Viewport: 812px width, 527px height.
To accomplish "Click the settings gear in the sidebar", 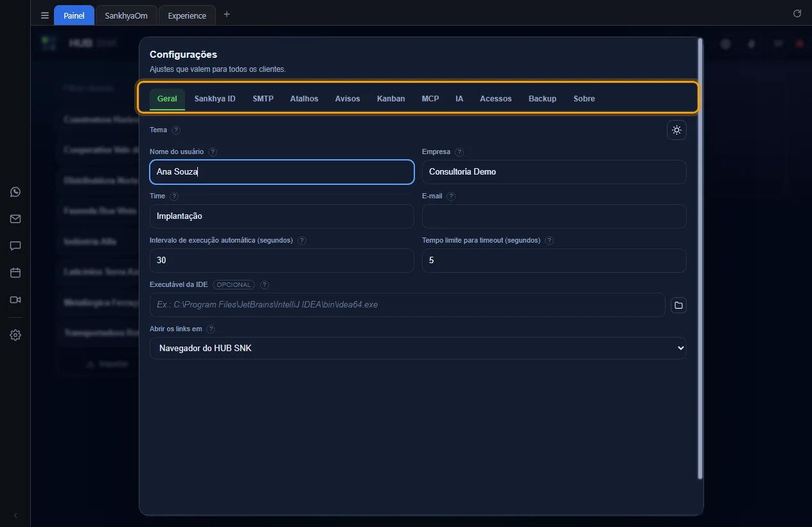I will (x=15, y=335).
